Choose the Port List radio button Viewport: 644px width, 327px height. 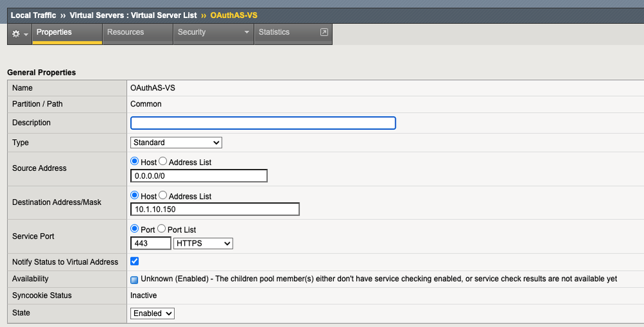161,229
